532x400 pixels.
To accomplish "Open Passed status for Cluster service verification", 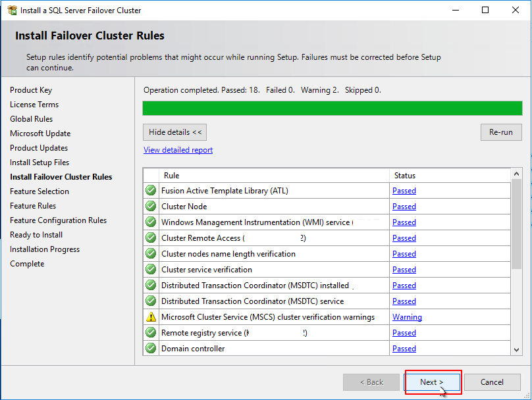I will click(404, 270).
